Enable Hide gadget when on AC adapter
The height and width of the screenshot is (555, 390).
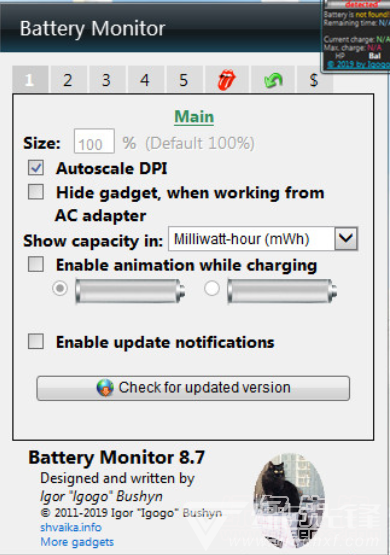36,192
